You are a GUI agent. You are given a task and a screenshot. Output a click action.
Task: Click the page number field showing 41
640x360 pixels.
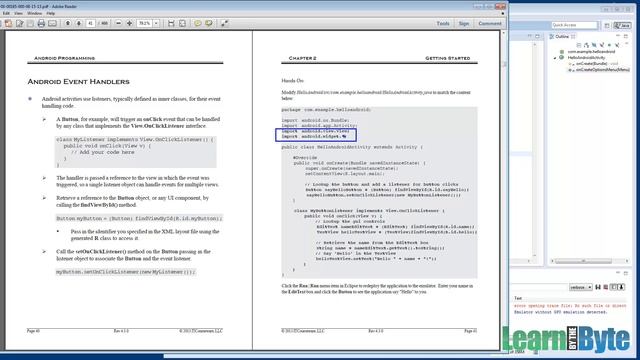pos(91,24)
